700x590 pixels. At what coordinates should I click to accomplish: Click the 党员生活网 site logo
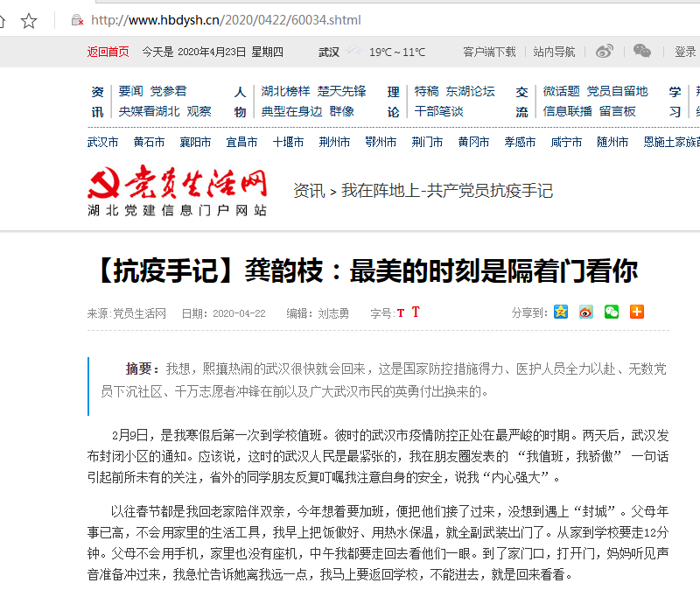(177, 190)
